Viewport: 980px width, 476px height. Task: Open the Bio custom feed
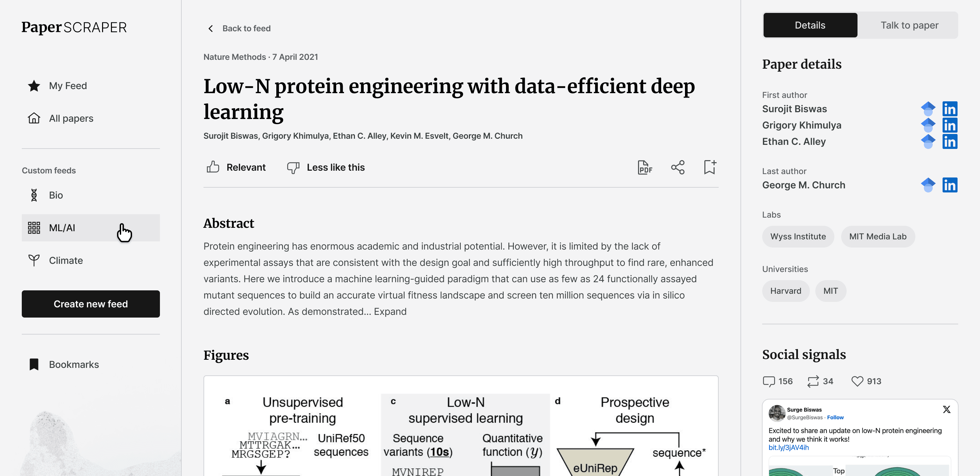click(x=56, y=195)
